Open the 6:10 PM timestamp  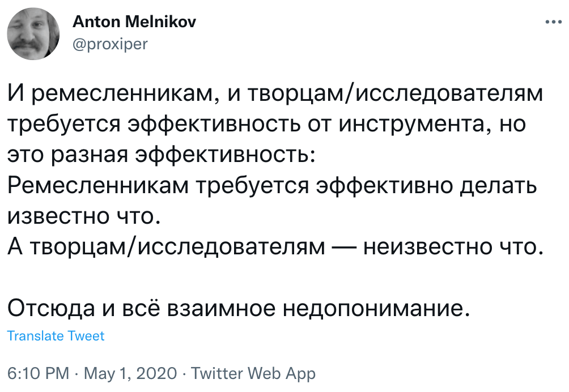point(39,374)
